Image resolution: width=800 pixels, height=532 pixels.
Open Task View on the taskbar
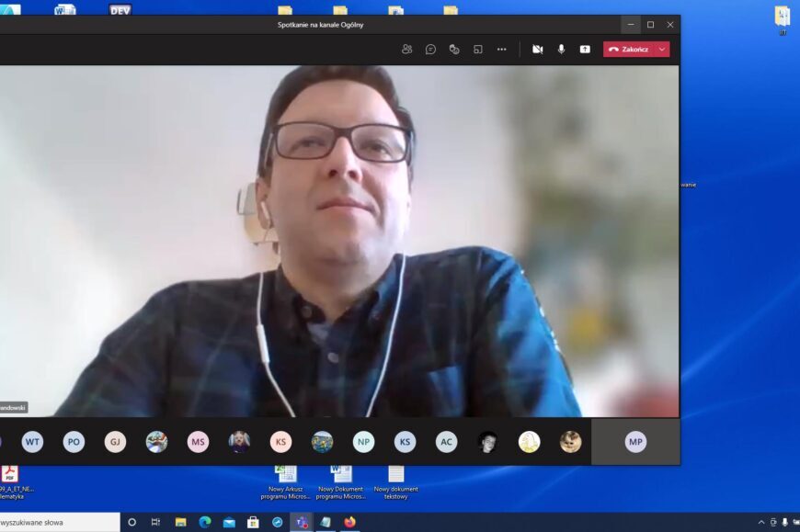(155, 522)
